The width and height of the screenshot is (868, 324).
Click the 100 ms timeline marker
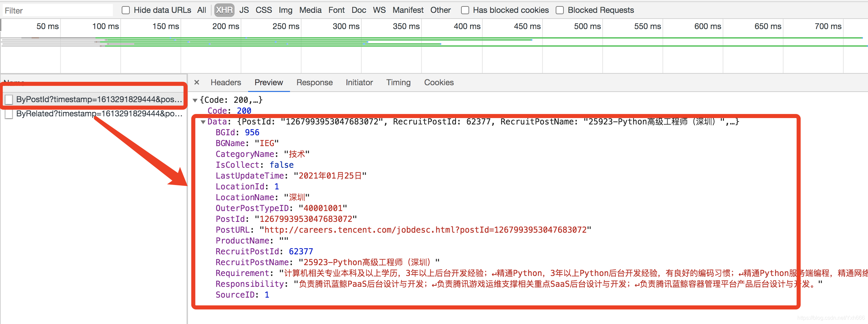(x=105, y=26)
